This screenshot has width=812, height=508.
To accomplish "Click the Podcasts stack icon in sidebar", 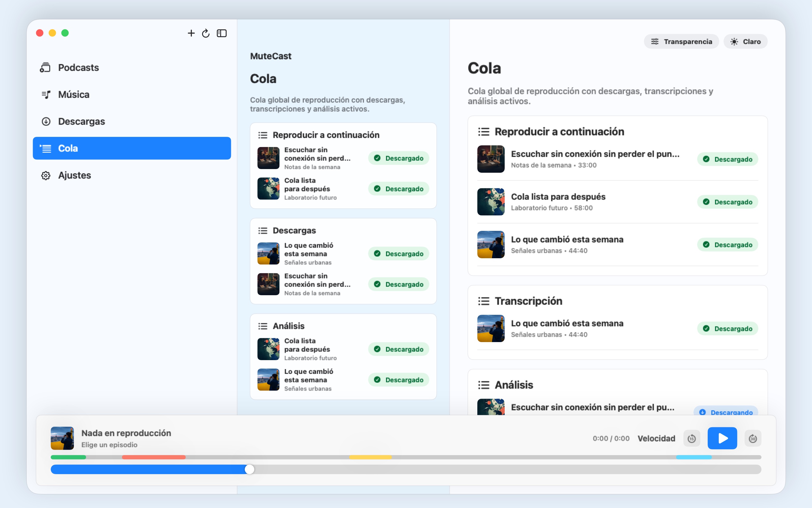I will coord(45,67).
